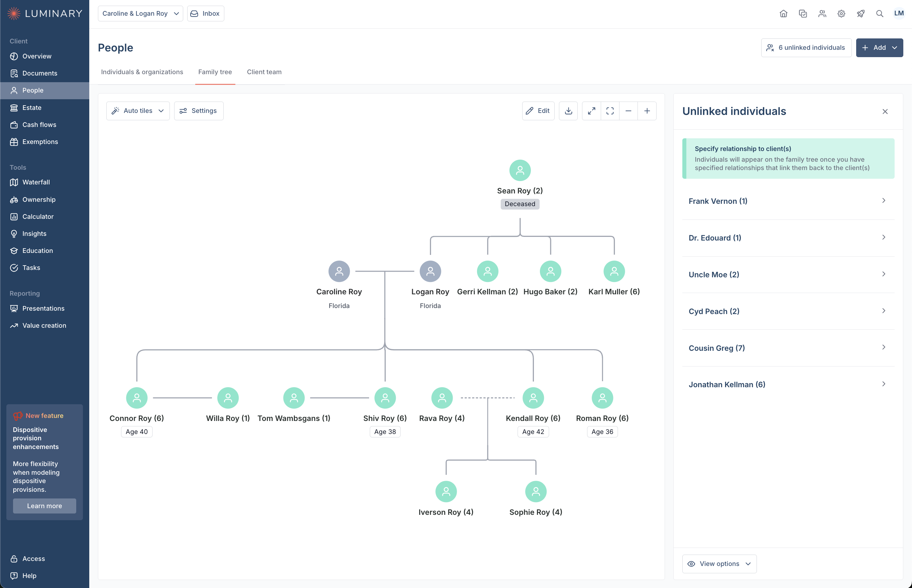This screenshot has width=912, height=588.
Task: Click Learn more button
Action: click(x=44, y=505)
